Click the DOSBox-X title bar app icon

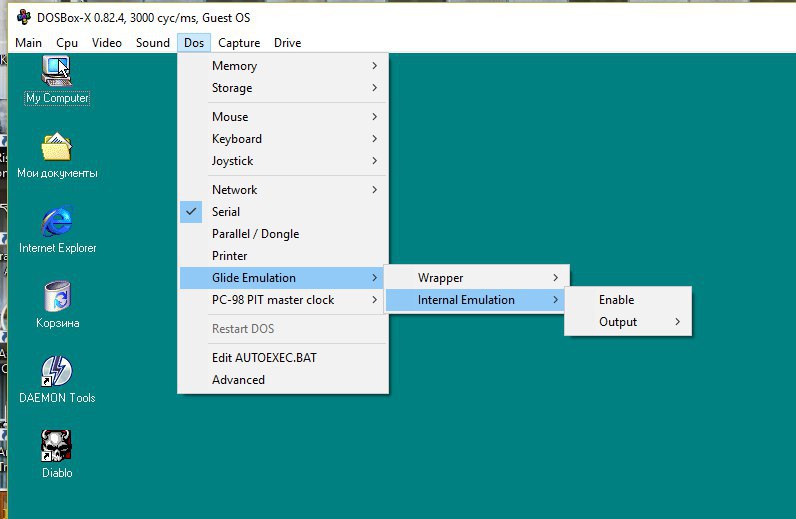pyautogui.click(x=24, y=17)
